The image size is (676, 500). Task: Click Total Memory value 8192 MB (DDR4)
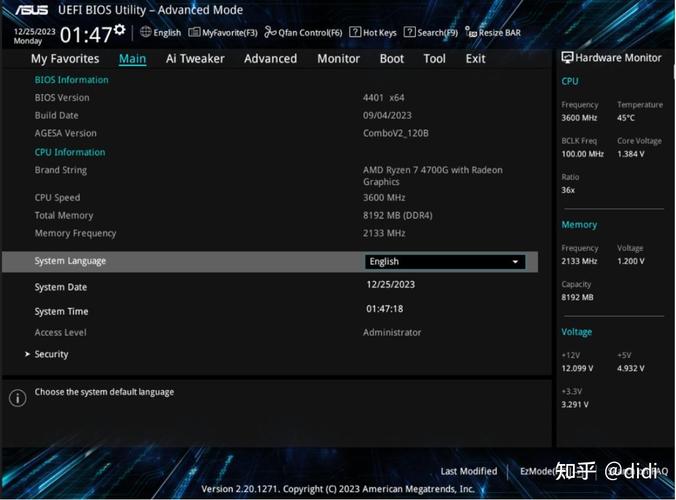397,216
